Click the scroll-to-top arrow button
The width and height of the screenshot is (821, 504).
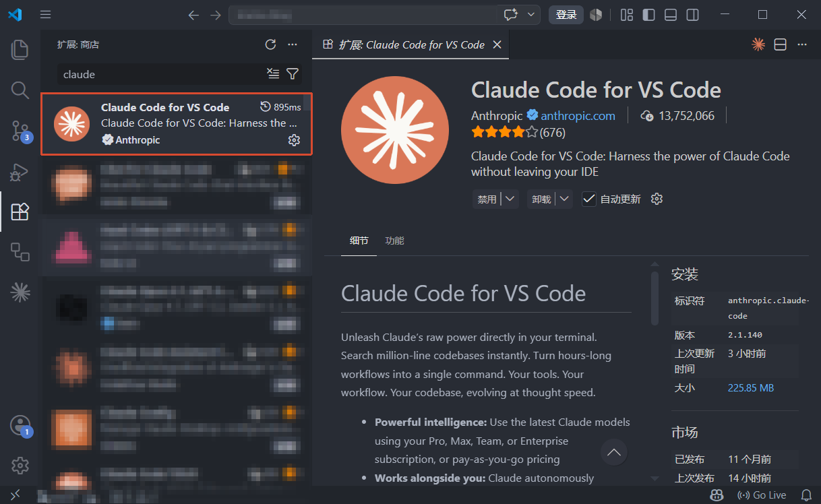[614, 452]
